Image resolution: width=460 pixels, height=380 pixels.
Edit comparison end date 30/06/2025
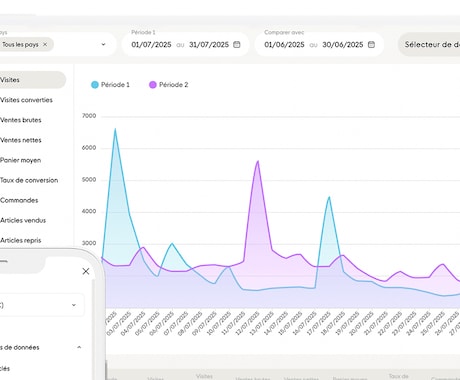[x=343, y=45]
